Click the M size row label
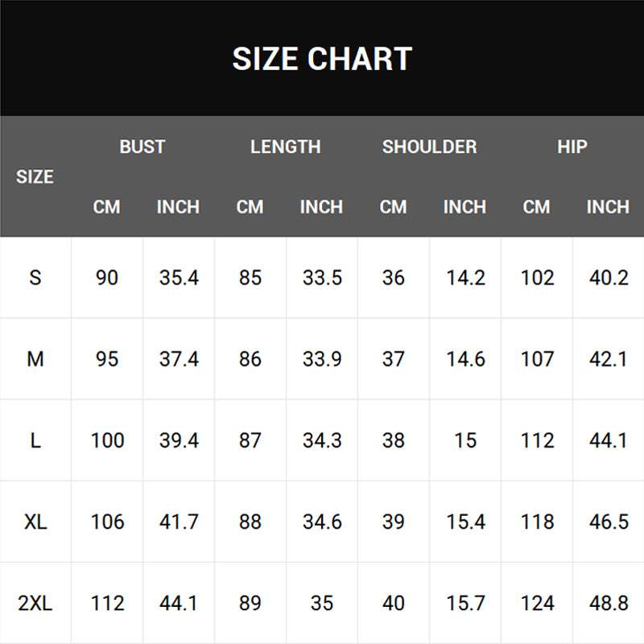 click(x=35, y=359)
